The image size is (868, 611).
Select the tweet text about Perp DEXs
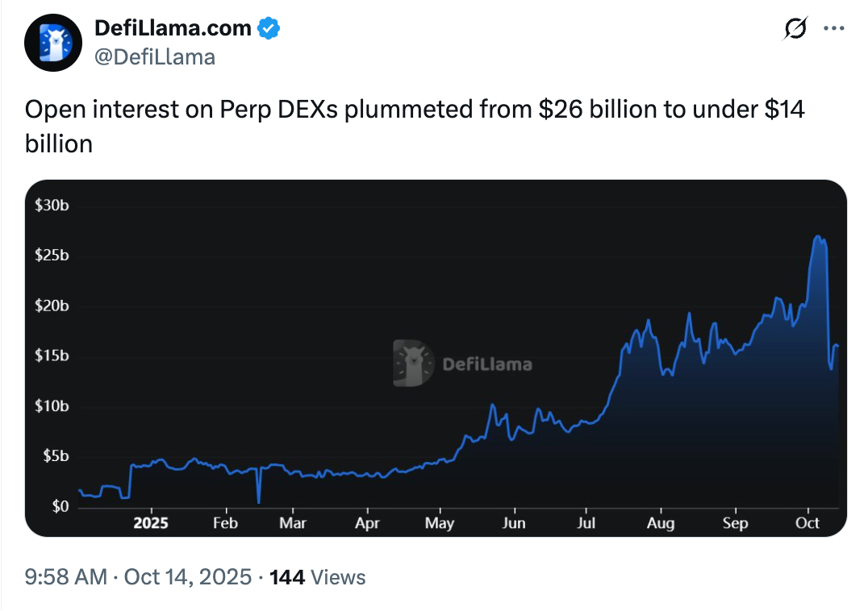[x=415, y=127]
